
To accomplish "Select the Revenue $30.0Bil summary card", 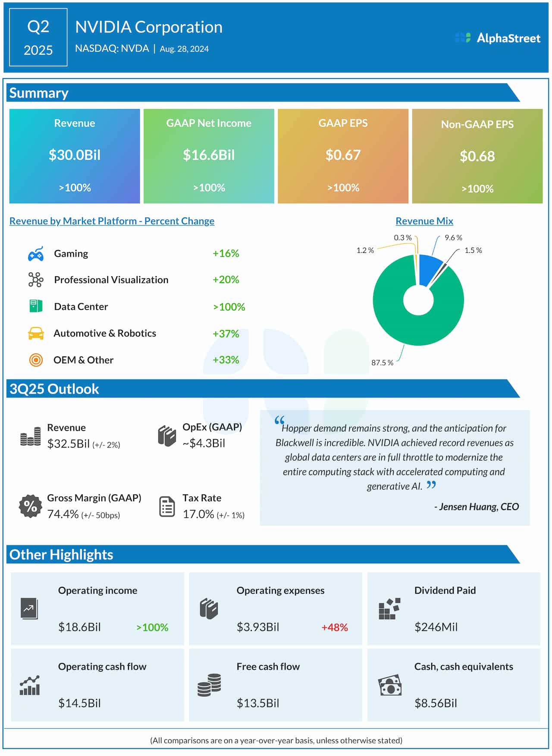I will tap(75, 156).
